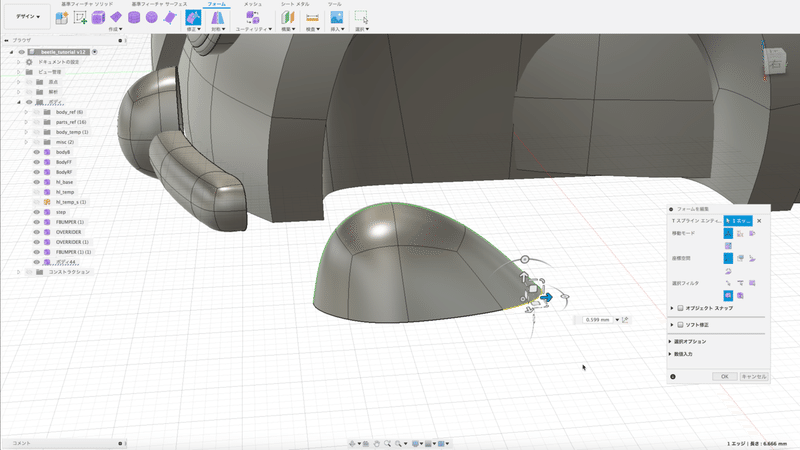
Task: Enable the オブジェクト スナップ checkbox
Action: coord(681,308)
